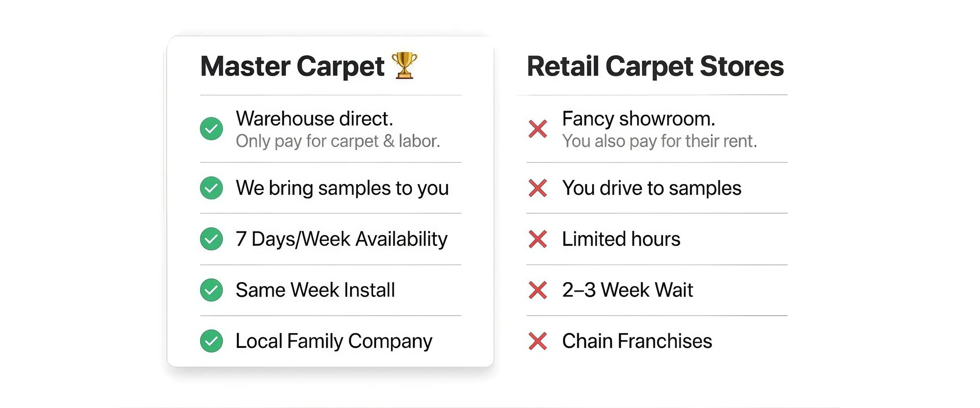Click red X next to 2–3 Week Wait

coord(537,290)
